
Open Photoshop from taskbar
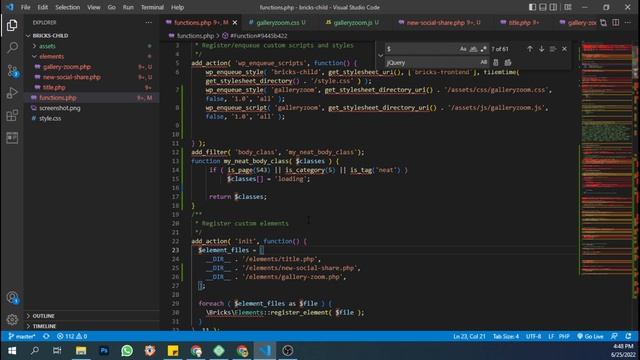point(104,351)
